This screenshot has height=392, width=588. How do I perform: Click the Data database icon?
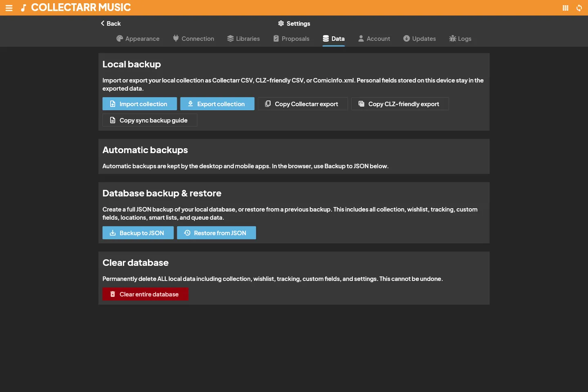pos(326,38)
